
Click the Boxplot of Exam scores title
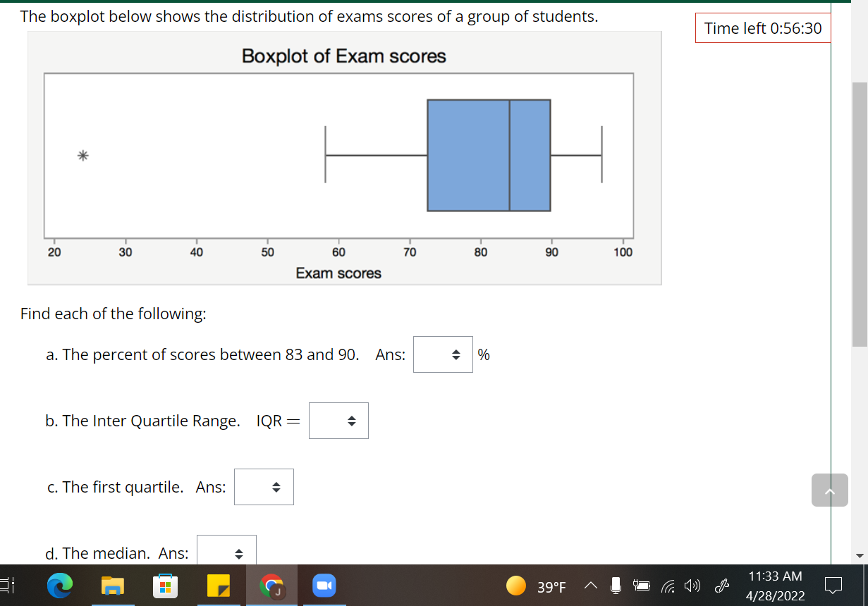(344, 56)
